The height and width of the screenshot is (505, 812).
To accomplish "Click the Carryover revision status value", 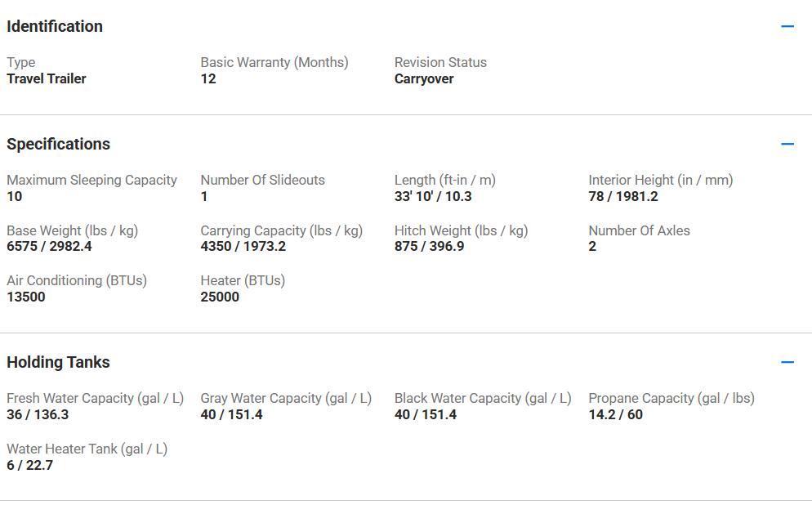I will [x=424, y=78].
